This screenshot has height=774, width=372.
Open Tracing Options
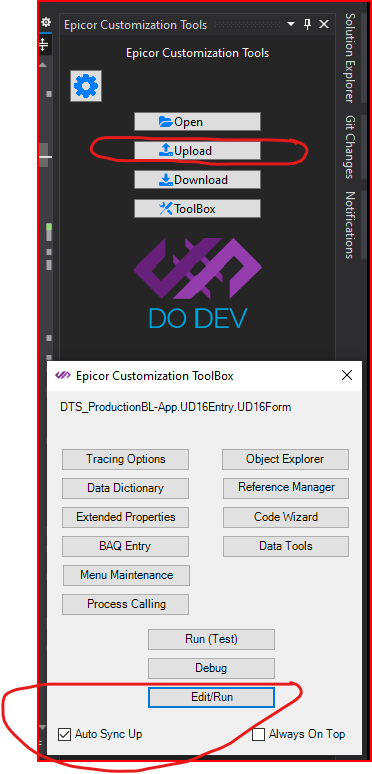pyautogui.click(x=125, y=459)
